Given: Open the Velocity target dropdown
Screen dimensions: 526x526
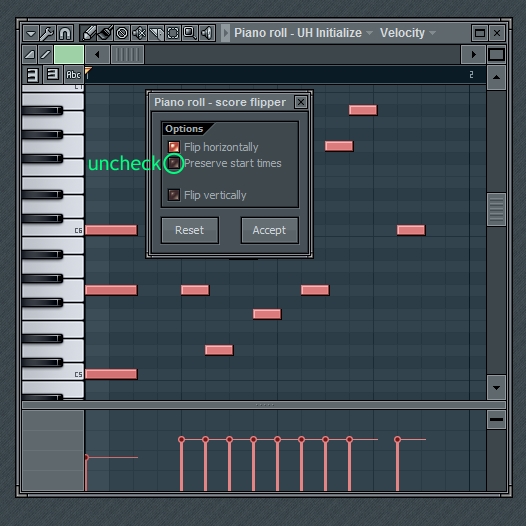Looking at the screenshot, I should [432, 33].
